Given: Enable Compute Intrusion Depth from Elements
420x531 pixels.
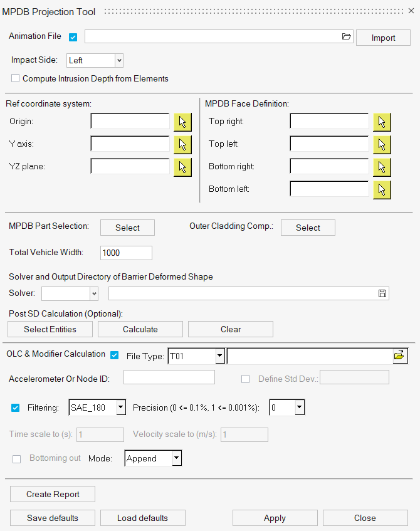Looking at the screenshot, I should point(15,78).
